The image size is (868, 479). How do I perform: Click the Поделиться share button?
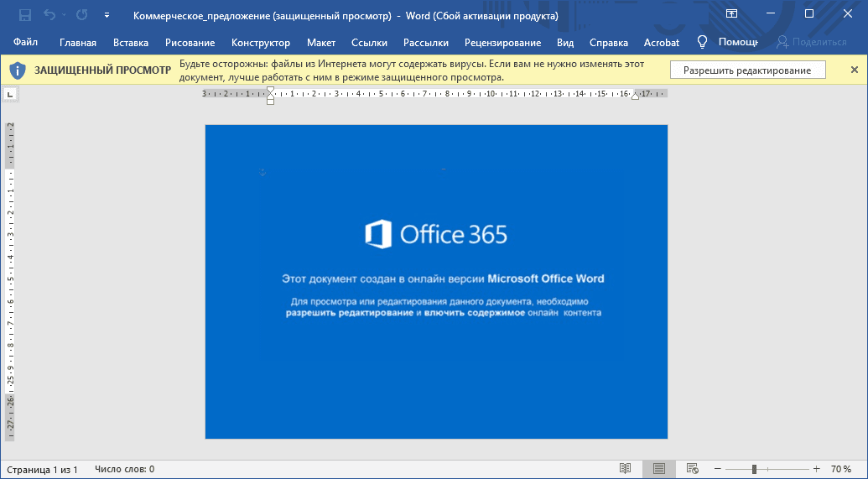tap(812, 42)
